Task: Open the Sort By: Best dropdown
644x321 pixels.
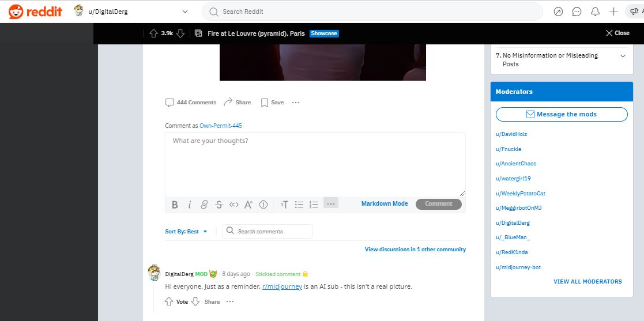Action: click(186, 232)
